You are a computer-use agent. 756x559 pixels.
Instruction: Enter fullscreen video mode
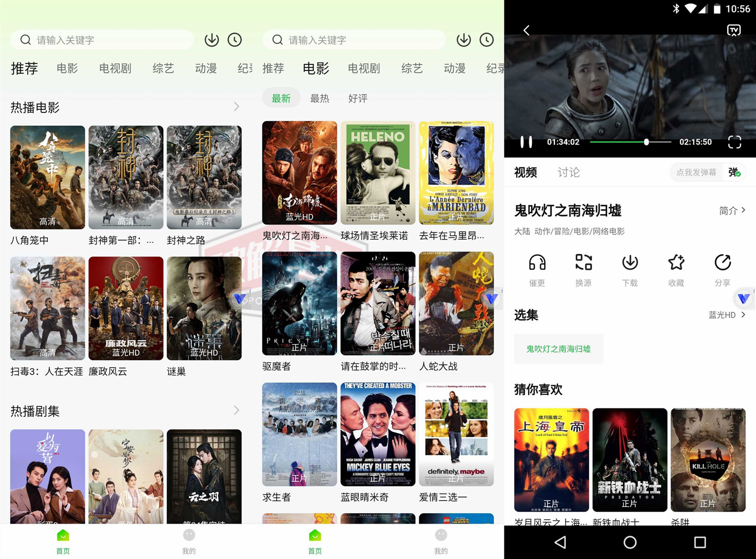(x=734, y=142)
